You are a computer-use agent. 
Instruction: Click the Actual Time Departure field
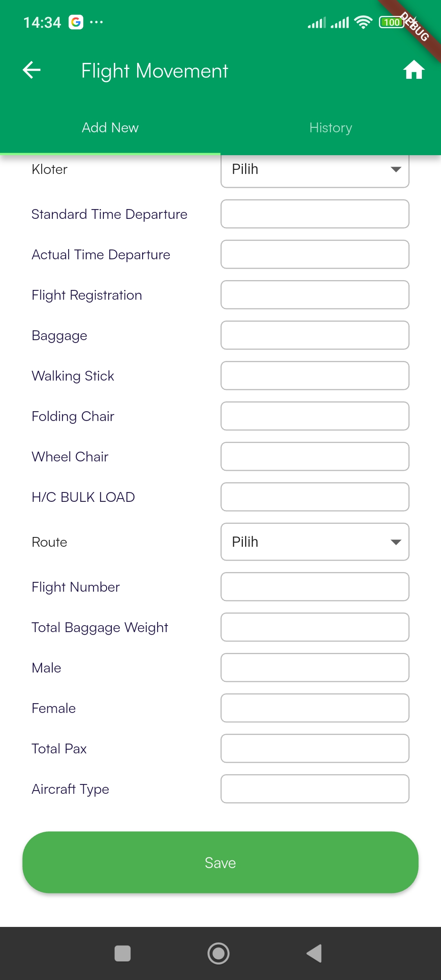pos(314,254)
